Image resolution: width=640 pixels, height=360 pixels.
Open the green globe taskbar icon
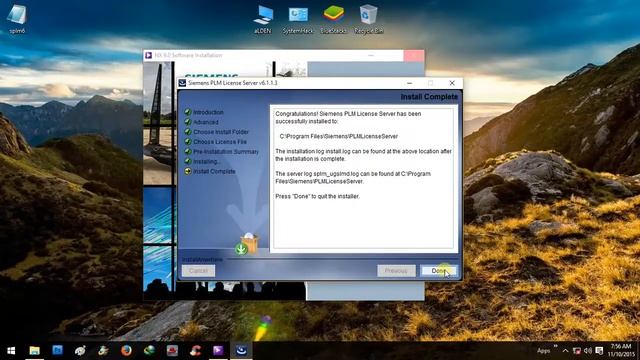click(149, 351)
